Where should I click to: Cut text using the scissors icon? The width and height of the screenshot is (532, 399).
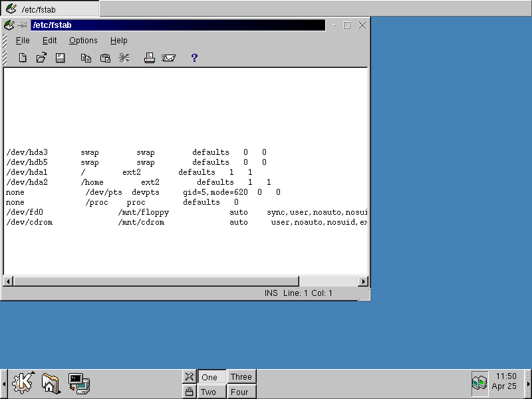(124, 58)
